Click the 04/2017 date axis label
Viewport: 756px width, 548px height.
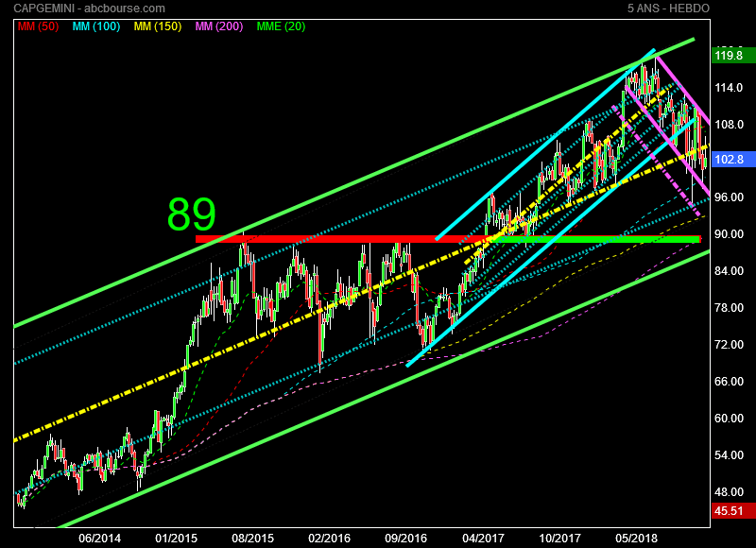click(x=483, y=538)
